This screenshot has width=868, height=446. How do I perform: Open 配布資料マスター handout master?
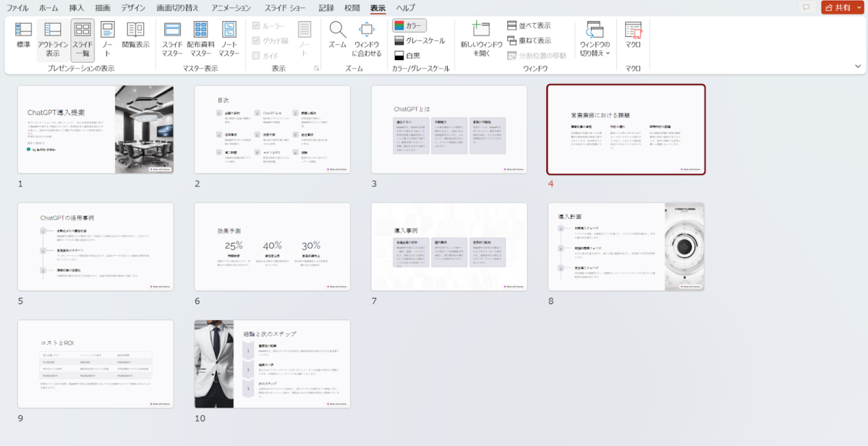[x=200, y=38]
